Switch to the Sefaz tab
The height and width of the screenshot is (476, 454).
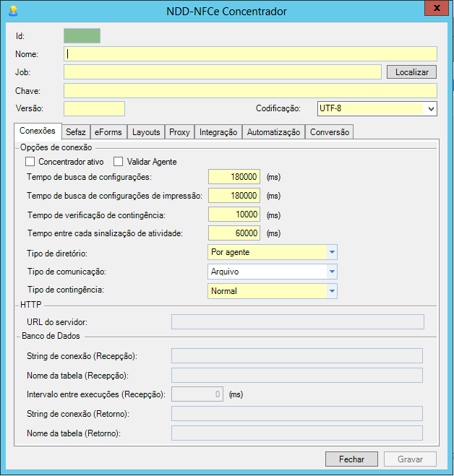76,132
